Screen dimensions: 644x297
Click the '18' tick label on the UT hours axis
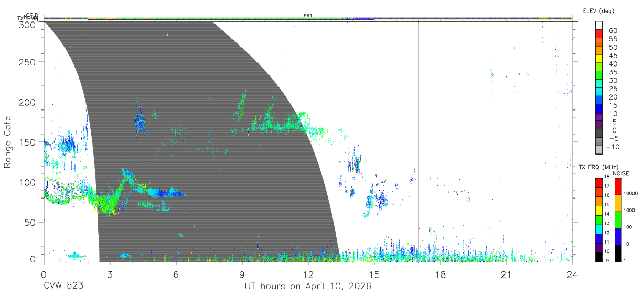[440, 274]
